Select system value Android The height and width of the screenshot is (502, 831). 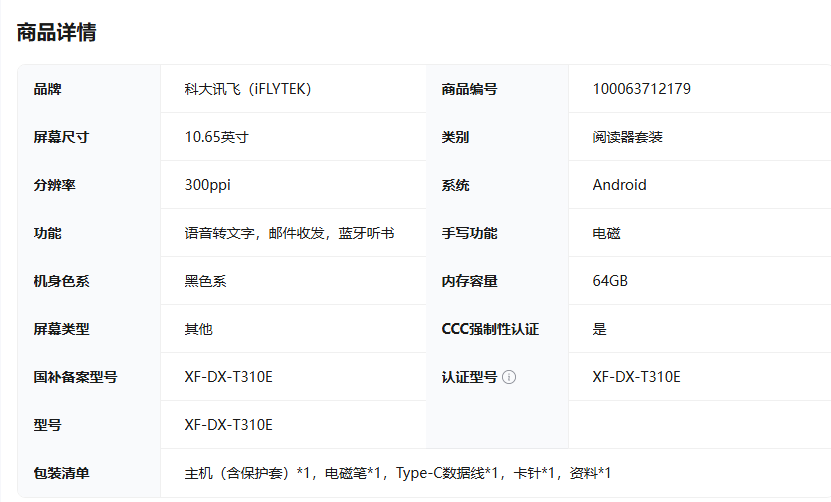(x=619, y=185)
